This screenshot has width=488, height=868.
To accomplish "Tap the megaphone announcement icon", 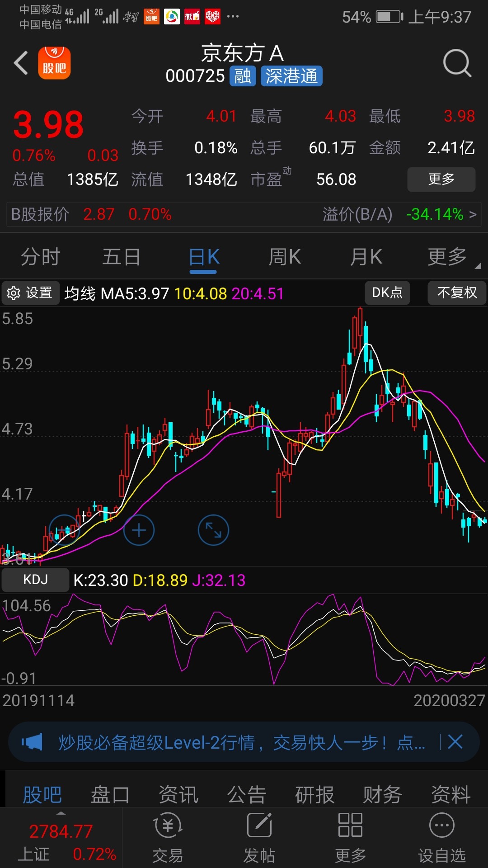I will pos(32,742).
